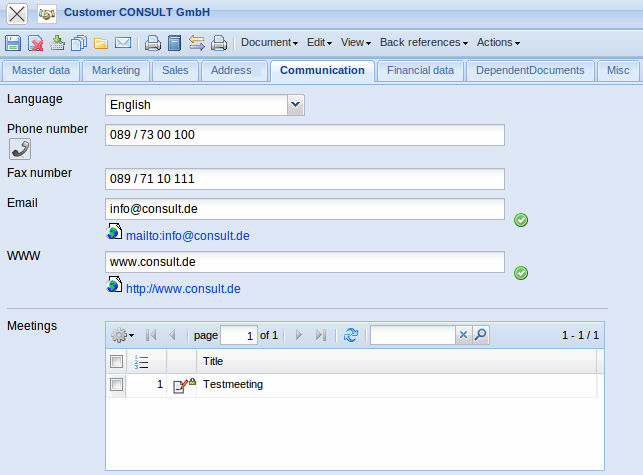Open the Back references menu
Screen dimensions: 643x475
[x=423, y=43]
